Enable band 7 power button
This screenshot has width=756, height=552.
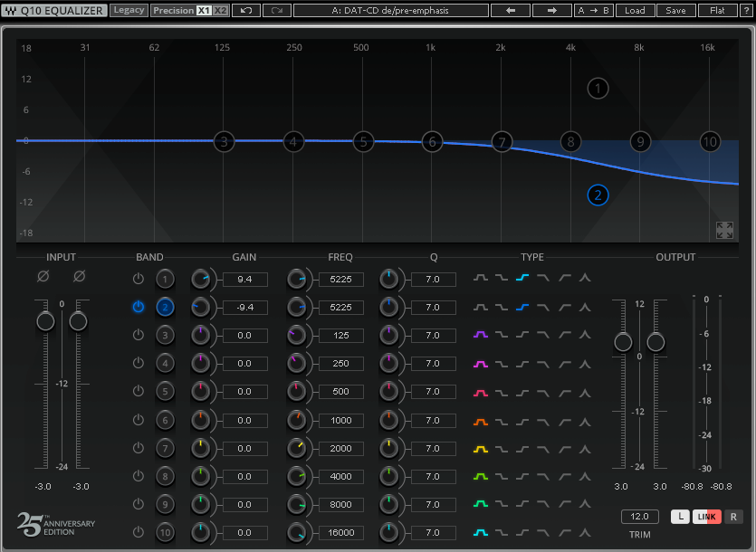[x=139, y=448]
